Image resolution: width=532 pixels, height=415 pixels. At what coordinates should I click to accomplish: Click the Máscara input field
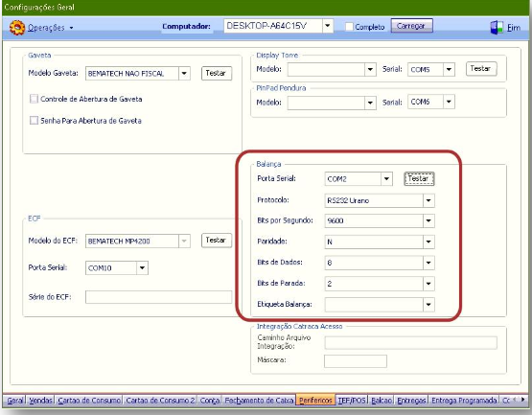(356, 361)
